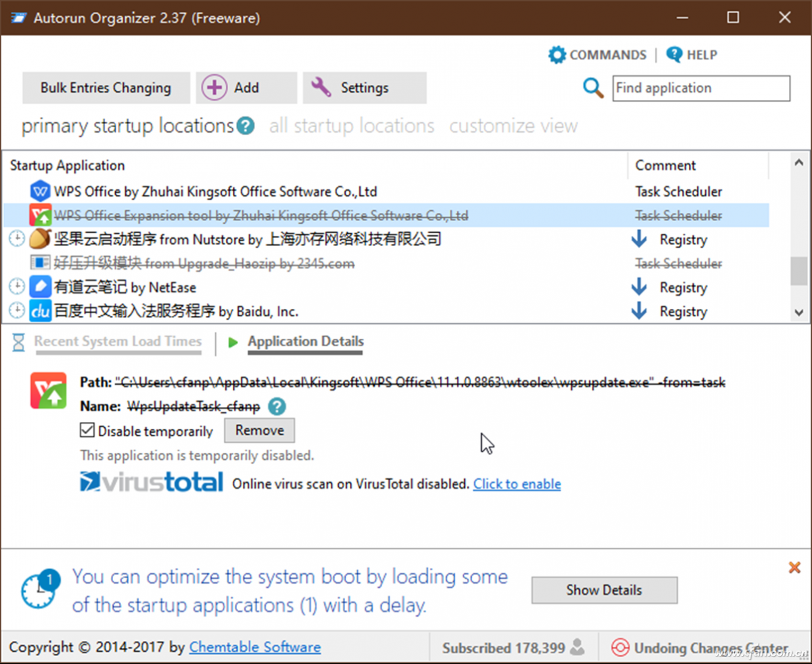The height and width of the screenshot is (664, 812).
Task: Click the clock icon beside 有道云笔记
Action: point(17,287)
